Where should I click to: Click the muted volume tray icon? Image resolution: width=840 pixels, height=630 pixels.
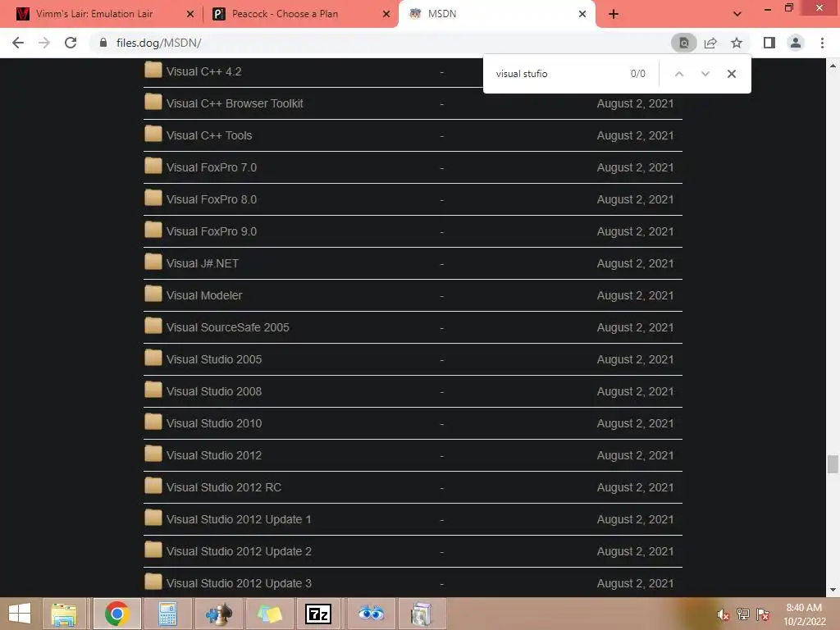pyautogui.click(x=723, y=615)
